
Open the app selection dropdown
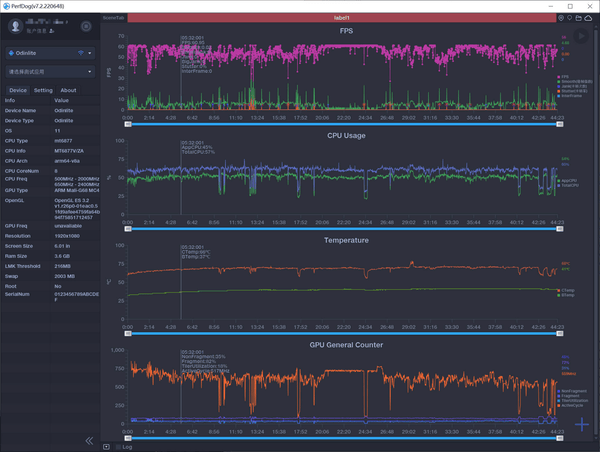tap(49, 72)
